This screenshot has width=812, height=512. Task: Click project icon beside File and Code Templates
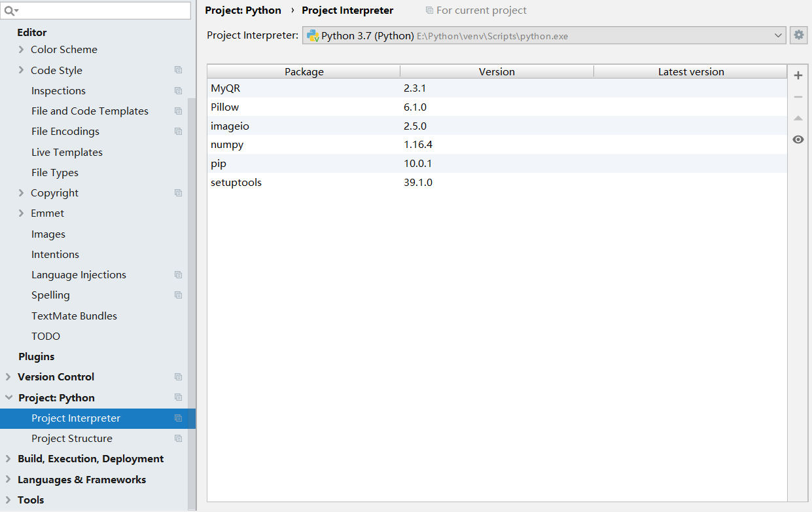tap(178, 111)
